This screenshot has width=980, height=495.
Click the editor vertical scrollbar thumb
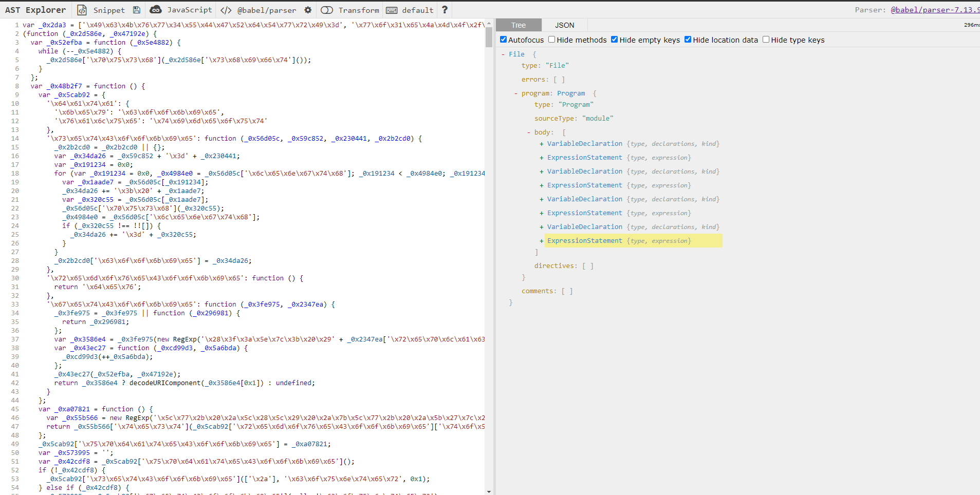point(489,36)
